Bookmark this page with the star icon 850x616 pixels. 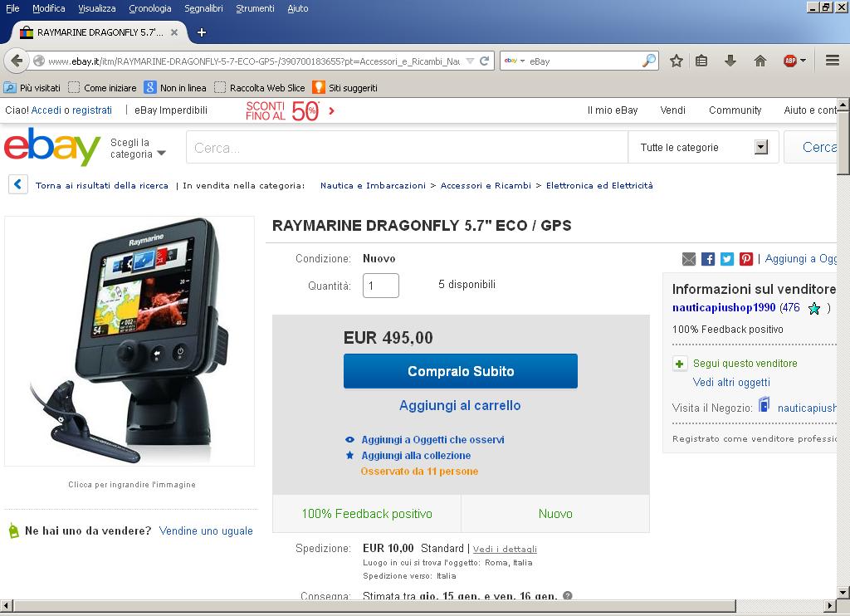point(676,61)
